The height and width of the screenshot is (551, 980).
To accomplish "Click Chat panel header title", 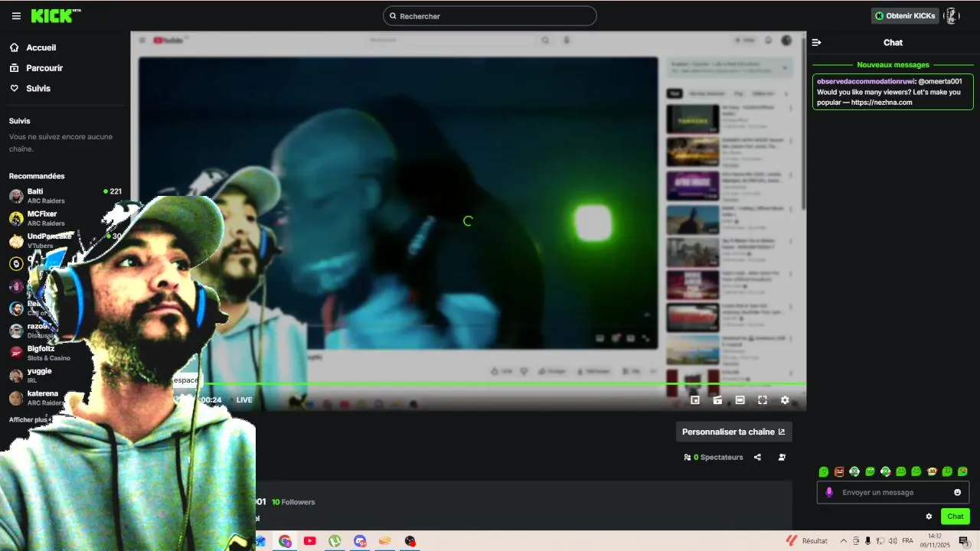I will 893,43.
